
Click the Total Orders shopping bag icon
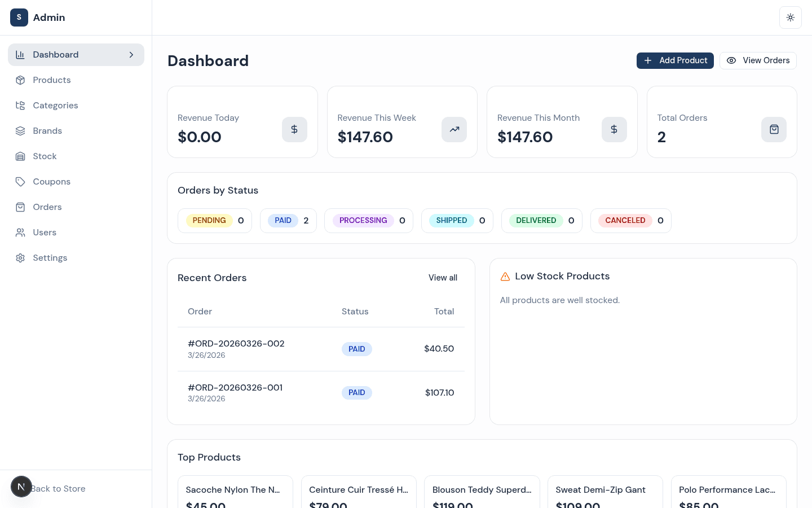[x=774, y=129]
